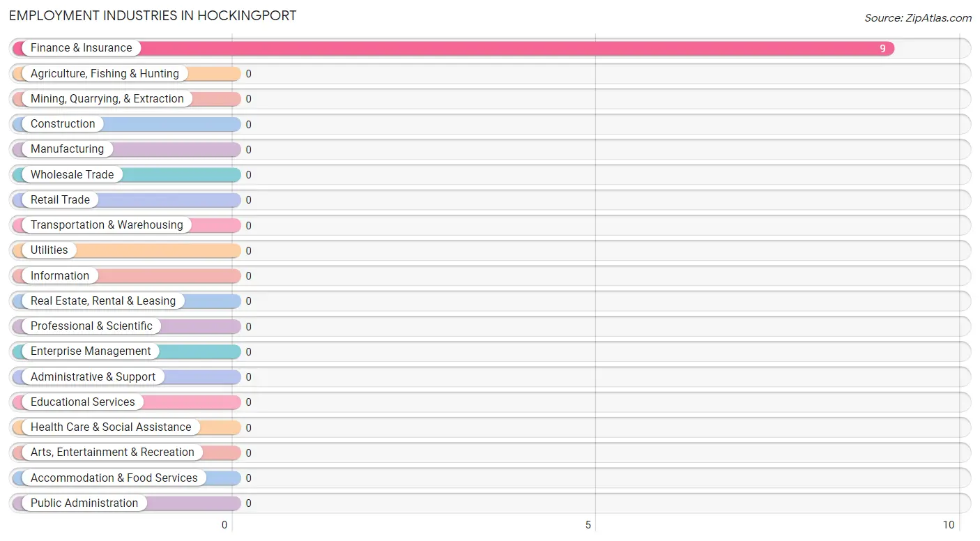Select Administrative & Support label
This screenshot has width=980, height=541.
click(x=93, y=376)
